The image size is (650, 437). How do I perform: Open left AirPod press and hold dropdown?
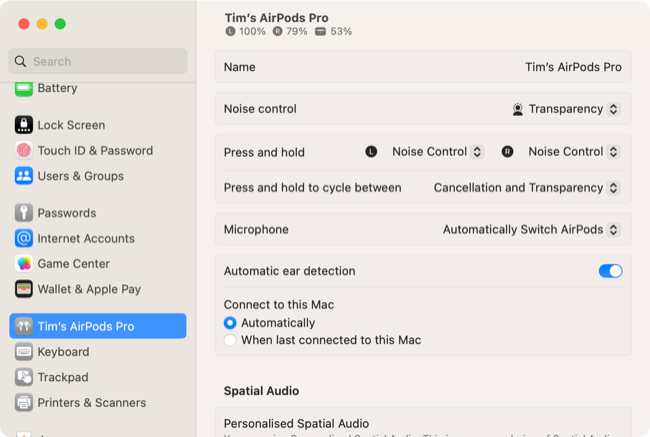point(437,152)
